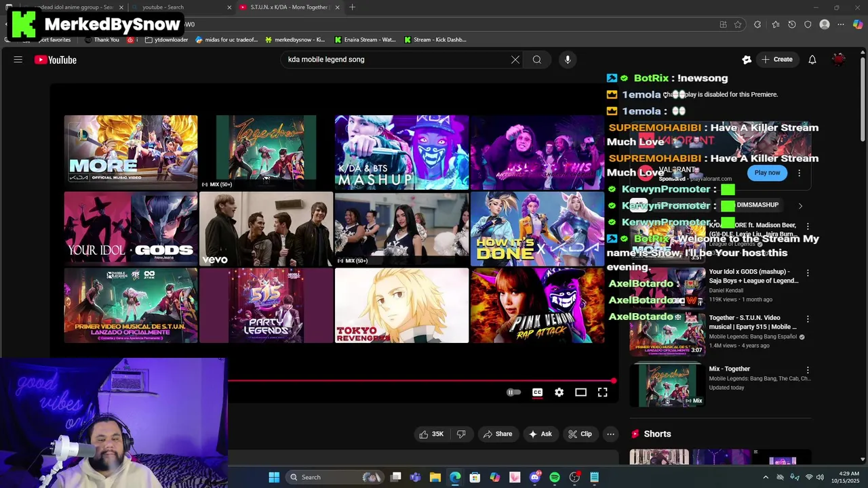Open the Windows Start menu
This screenshot has height=488, width=868.
274,477
